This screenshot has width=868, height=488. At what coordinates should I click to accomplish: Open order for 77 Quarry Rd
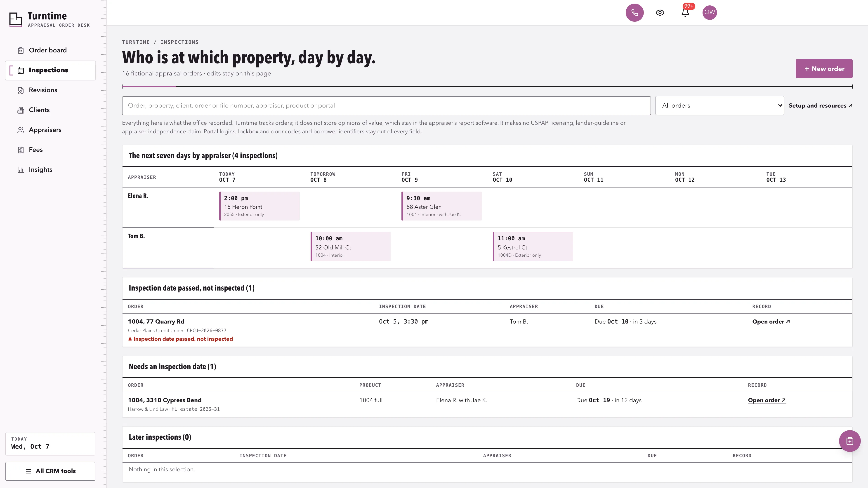click(x=771, y=322)
